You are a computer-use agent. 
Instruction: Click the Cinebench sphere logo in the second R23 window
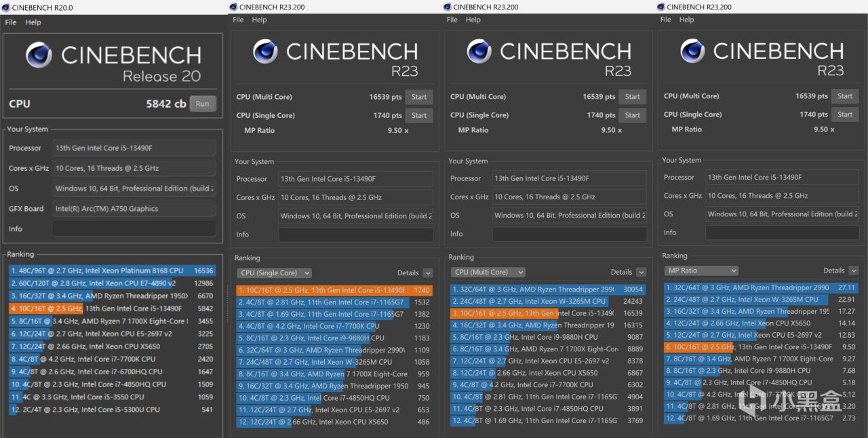click(x=479, y=52)
